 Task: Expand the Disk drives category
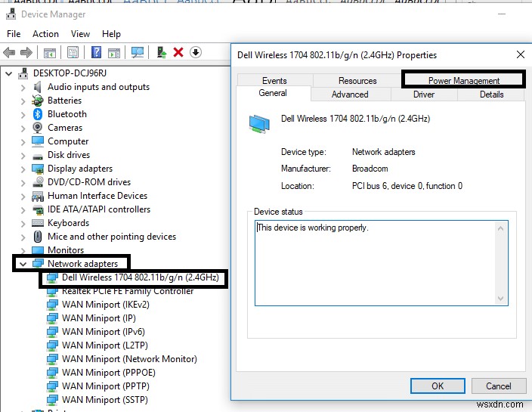23,156
